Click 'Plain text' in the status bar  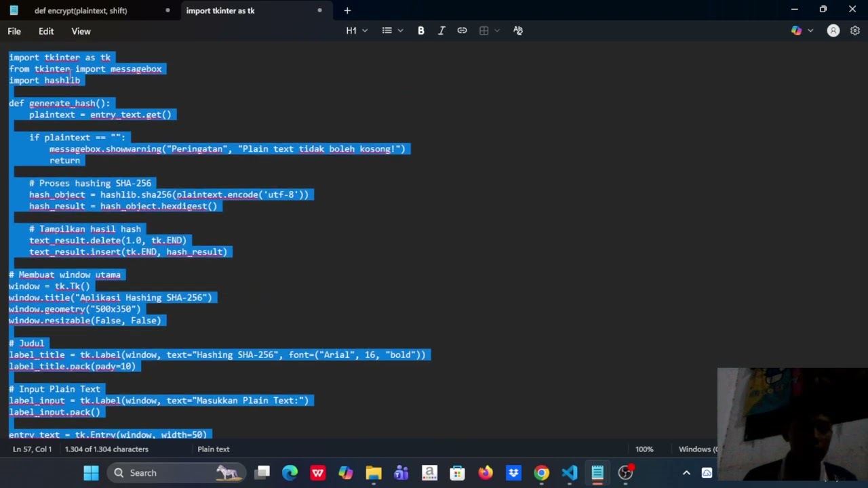pyautogui.click(x=214, y=449)
